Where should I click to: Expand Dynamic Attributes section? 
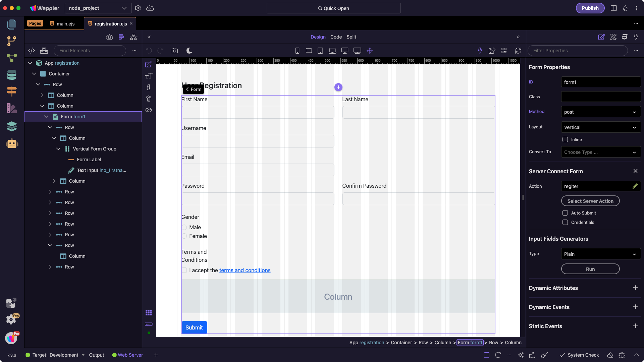coord(635,288)
